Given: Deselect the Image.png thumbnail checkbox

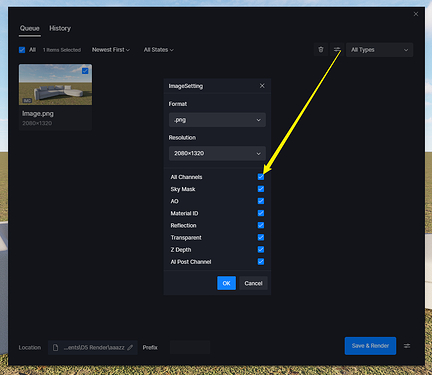Looking at the screenshot, I should tap(85, 71).
